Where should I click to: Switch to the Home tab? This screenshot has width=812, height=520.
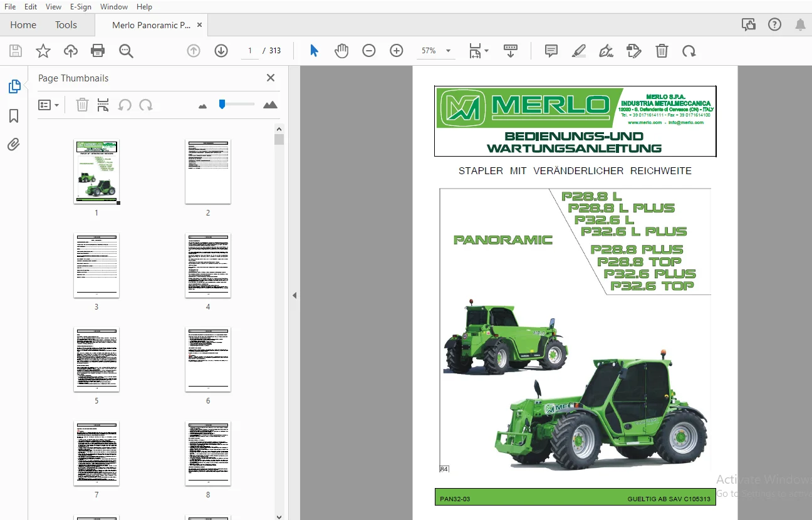23,25
